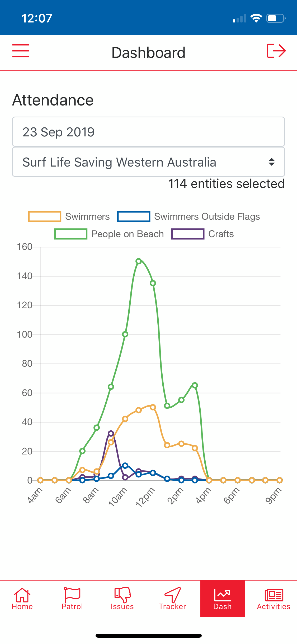The height and width of the screenshot is (644, 297).
Task: Toggle the Swimmers legend series
Action: (x=69, y=217)
